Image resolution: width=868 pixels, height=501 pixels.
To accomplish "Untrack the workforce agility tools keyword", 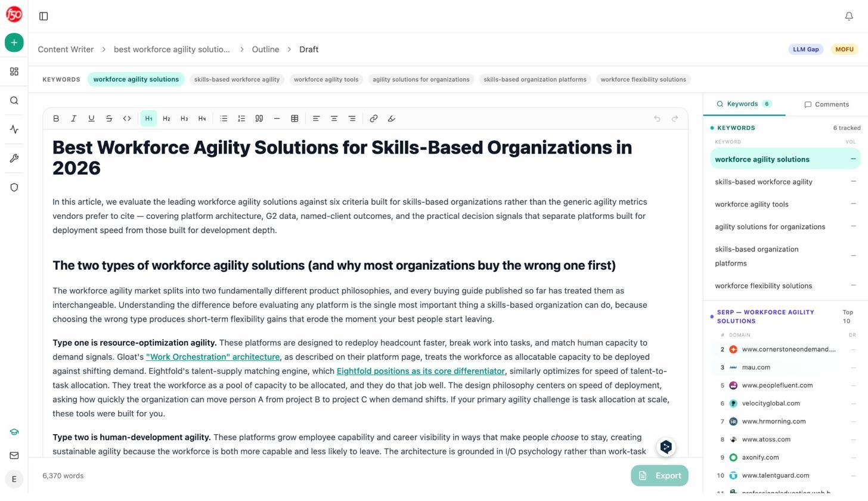I will click(853, 204).
